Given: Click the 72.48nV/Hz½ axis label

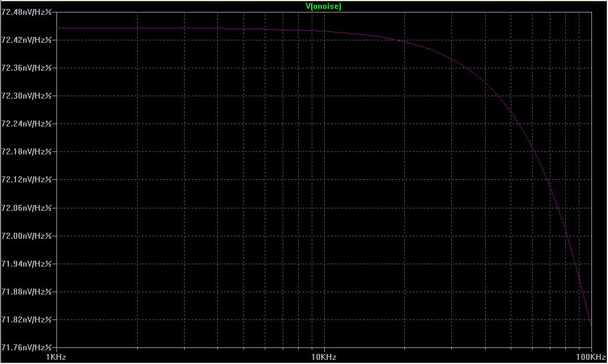Looking at the screenshot, I should (26, 12).
